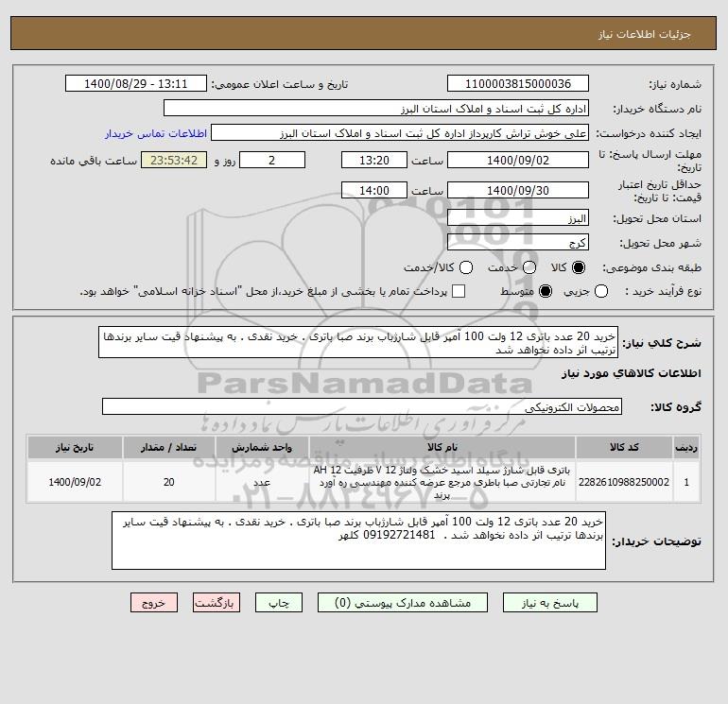
Task: Click the buyer organization name field
Action: coord(376,109)
